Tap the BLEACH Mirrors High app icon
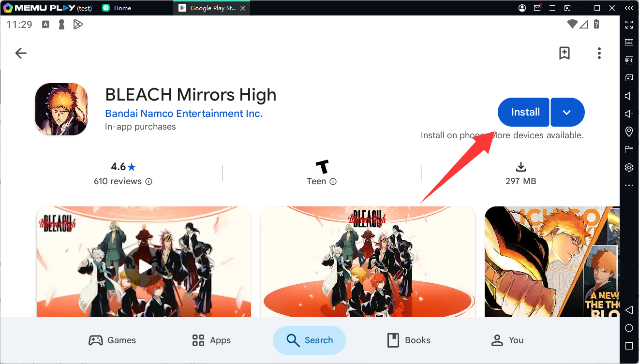The width and height of the screenshot is (639, 364). [61, 109]
